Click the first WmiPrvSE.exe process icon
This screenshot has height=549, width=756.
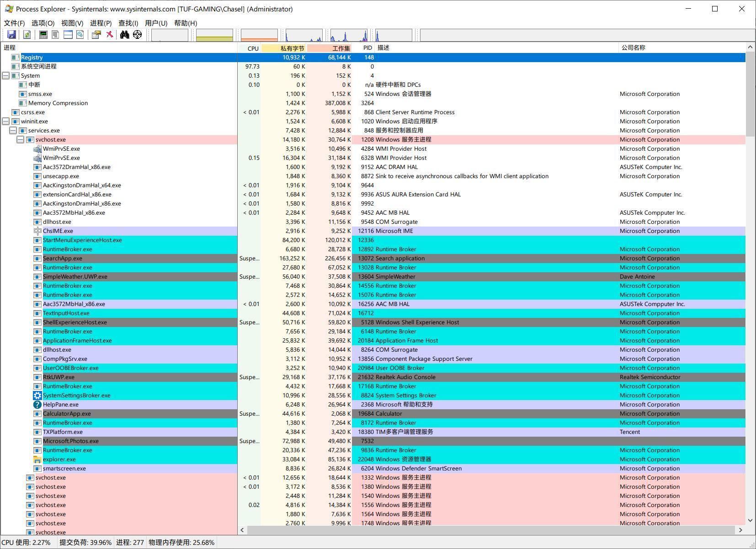[x=37, y=149]
